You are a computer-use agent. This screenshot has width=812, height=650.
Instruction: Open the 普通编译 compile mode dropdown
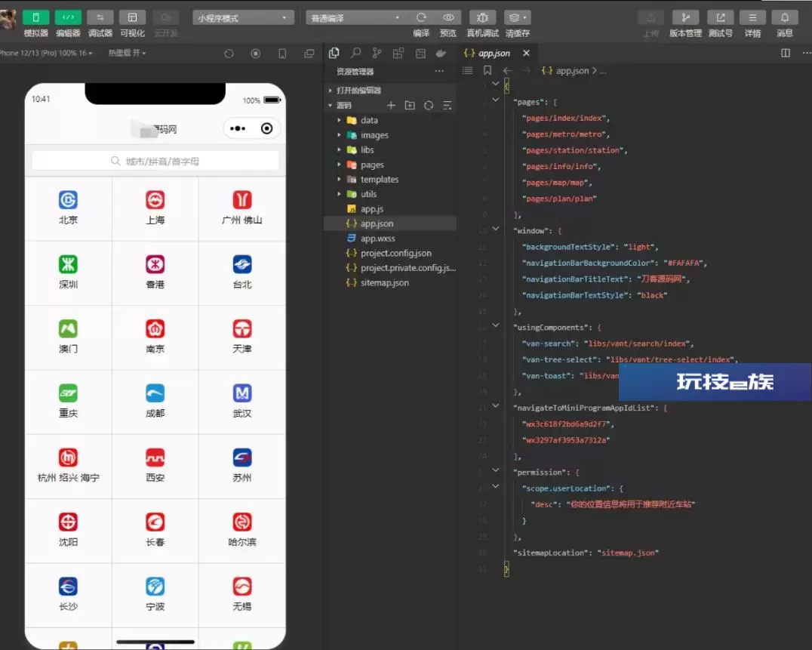click(x=355, y=18)
